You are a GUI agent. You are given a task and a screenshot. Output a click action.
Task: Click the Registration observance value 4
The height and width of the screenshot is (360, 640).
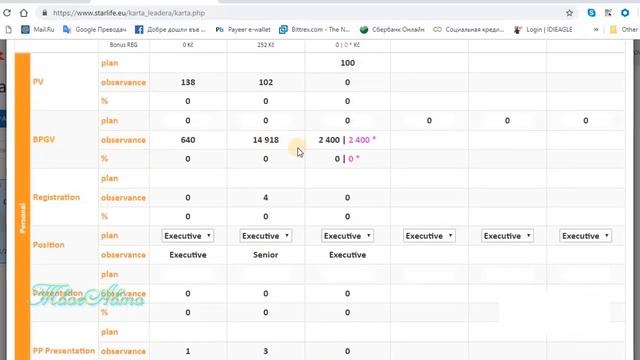click(266, 198)
